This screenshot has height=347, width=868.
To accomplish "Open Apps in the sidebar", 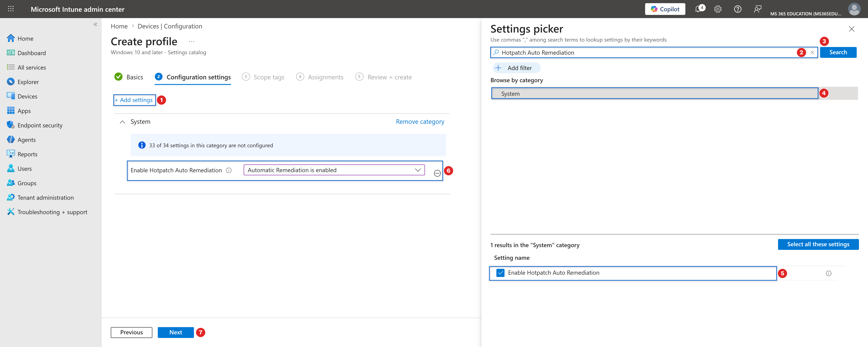I will tap(19, 111).
